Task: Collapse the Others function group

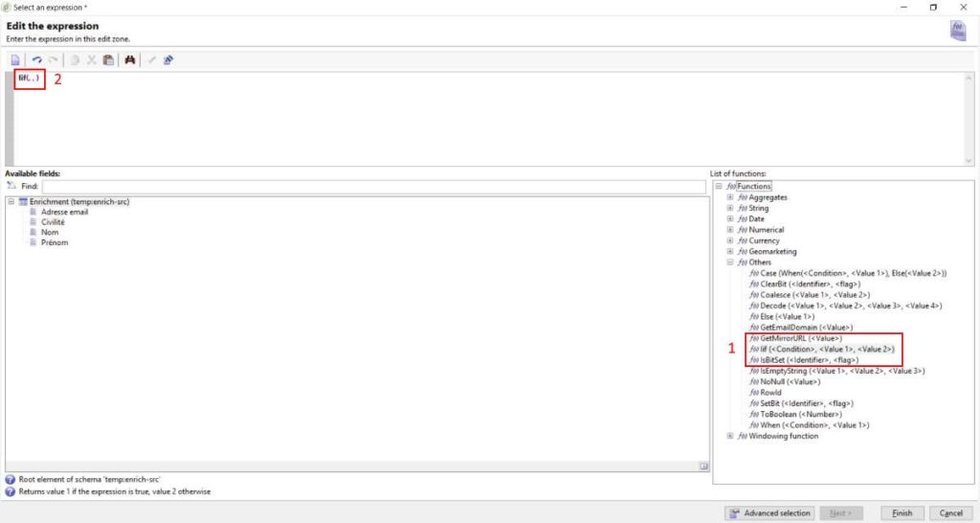Action: [x=729, y=262]
